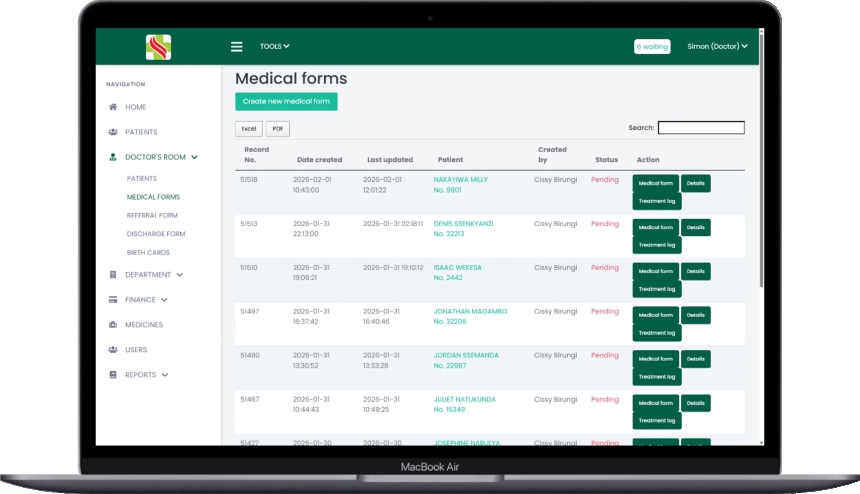Click the Home icon in navigation
Image resolution: width=860 pixels, height=494 pixels.
point(113,107)
